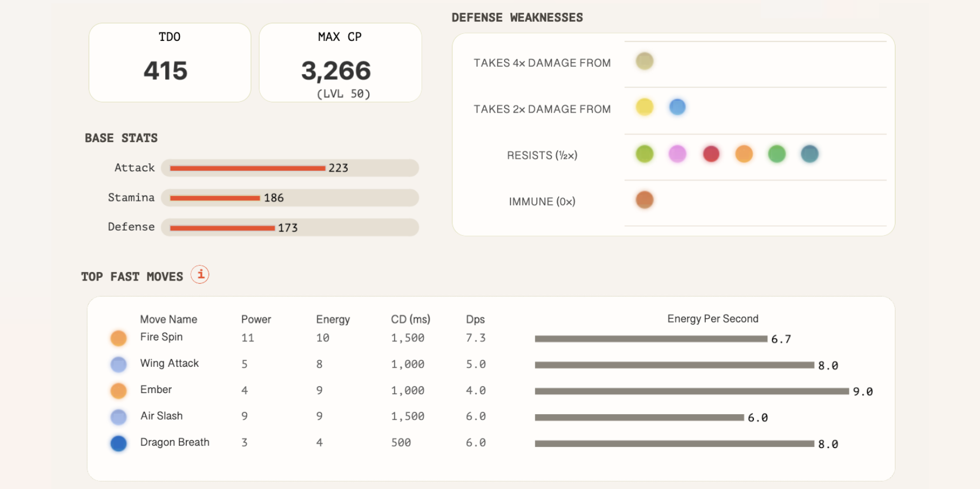The height and width of the screenshot is (489, 980).
Task: Click the Ember move name
Action: click(x=156, y=389)
